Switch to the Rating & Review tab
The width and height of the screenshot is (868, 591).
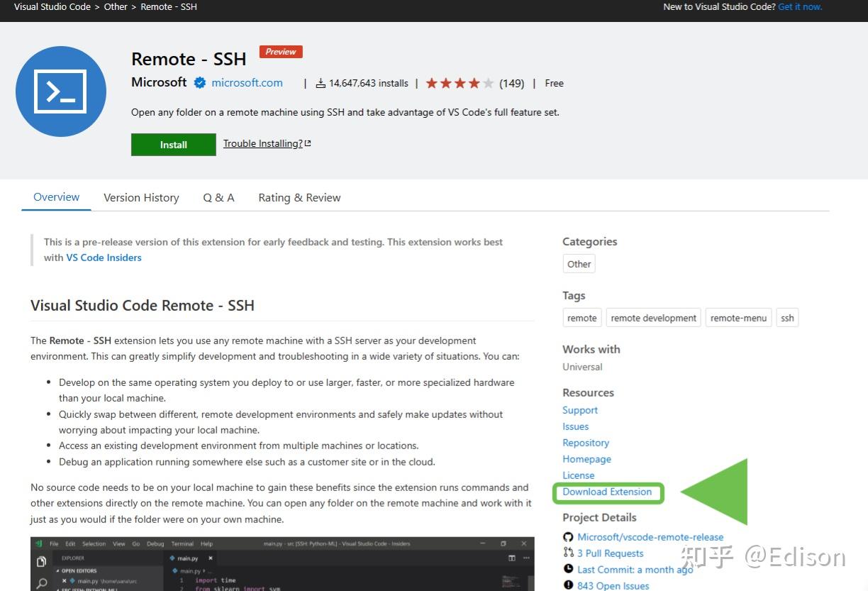(x=299, y=197)
